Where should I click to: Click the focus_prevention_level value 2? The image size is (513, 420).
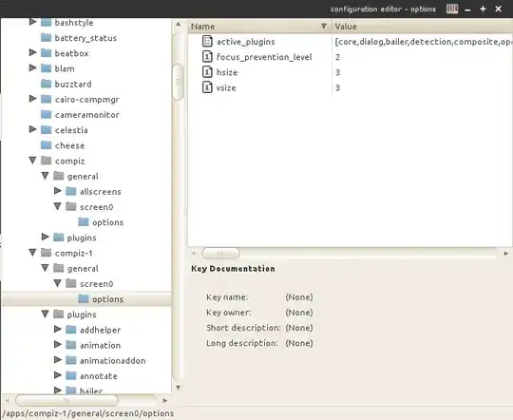(337, 57)
